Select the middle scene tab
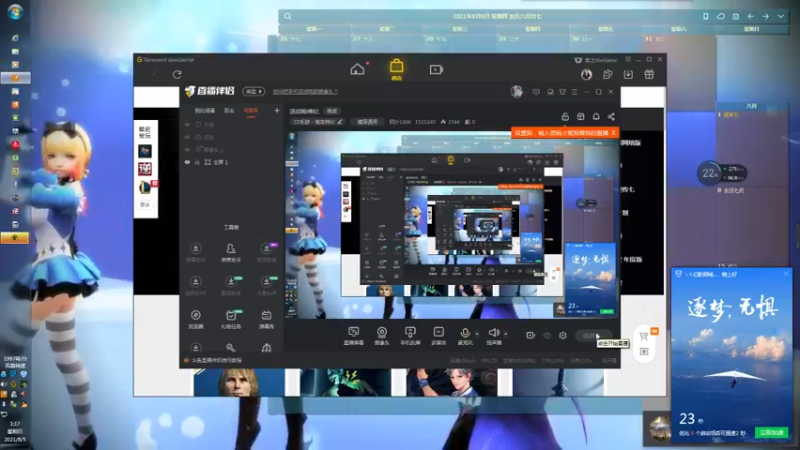Screen dimensions: 800x450 click(x=229, y=111)
